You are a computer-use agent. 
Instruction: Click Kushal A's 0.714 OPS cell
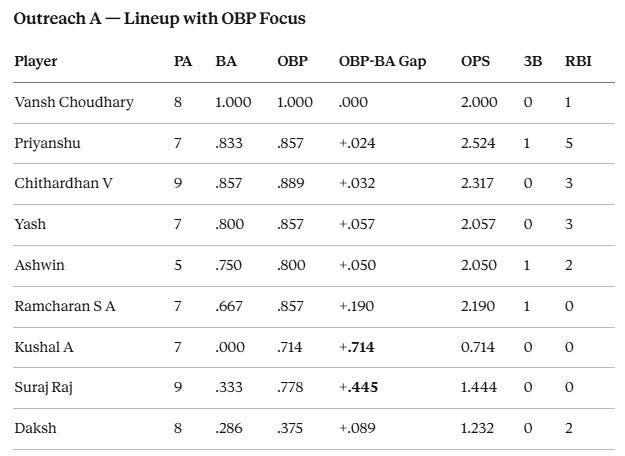(478, 347)
